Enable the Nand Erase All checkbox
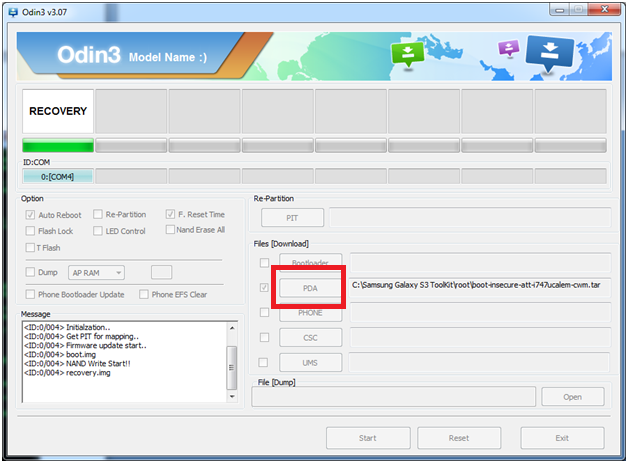628x463 pixels. click(170, 229)
